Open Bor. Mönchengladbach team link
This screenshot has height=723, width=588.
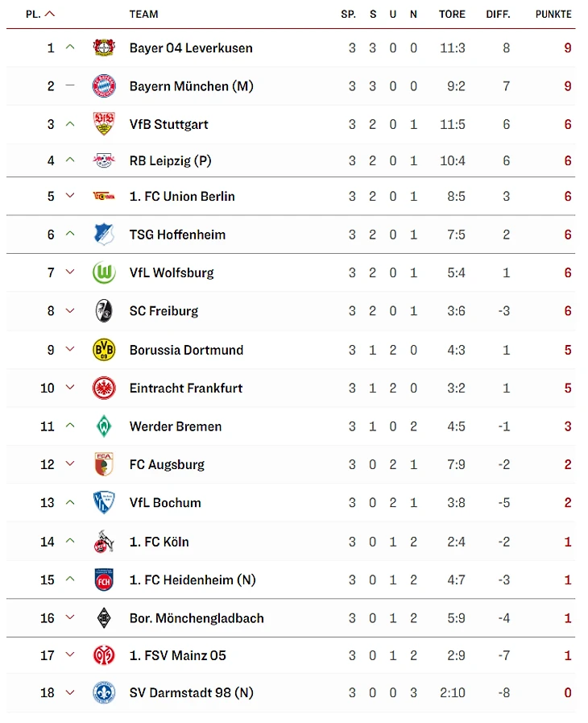click(x=197, y=618)
